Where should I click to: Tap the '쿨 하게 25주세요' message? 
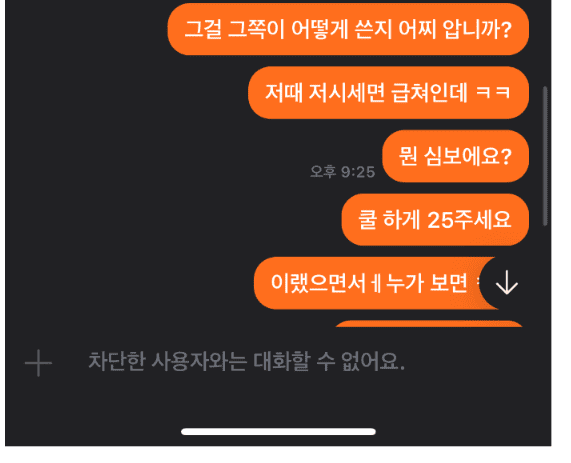tap(435, 220)
